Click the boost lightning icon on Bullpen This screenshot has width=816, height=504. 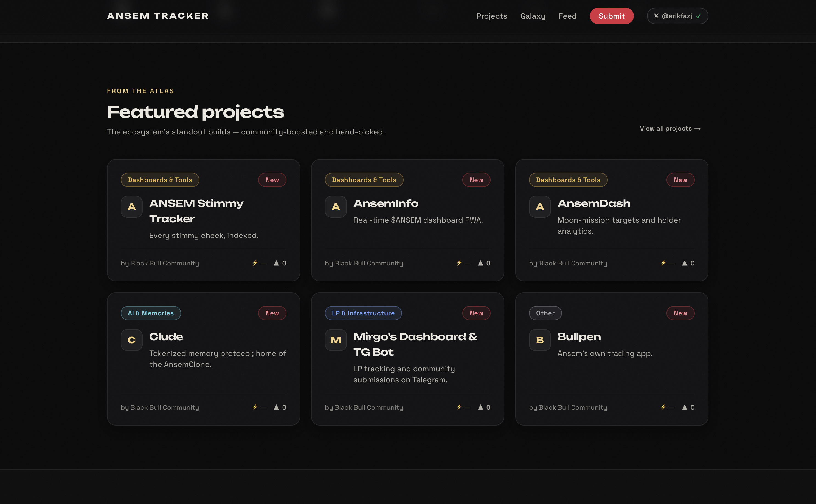pyautogui.click(x=663, y=407)
